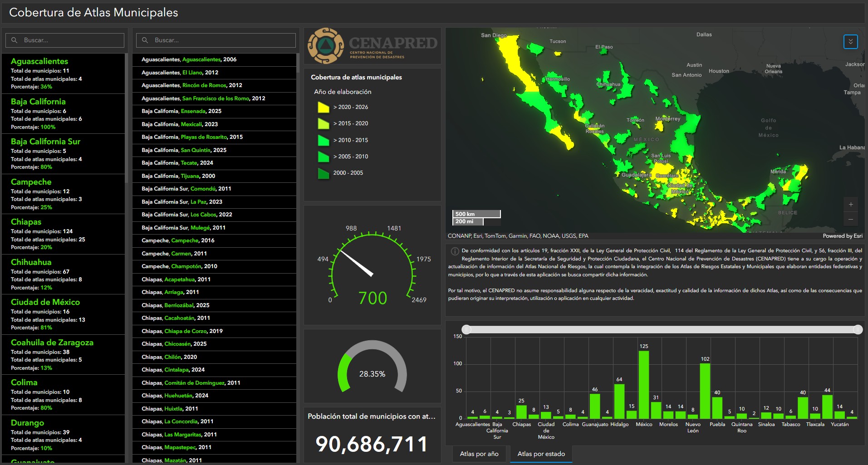The width and height of the screenshot is (868, 465).
Task: Click the row Chiapas, Comitán de Domínguez, 2011
Action: click(214, 383)
